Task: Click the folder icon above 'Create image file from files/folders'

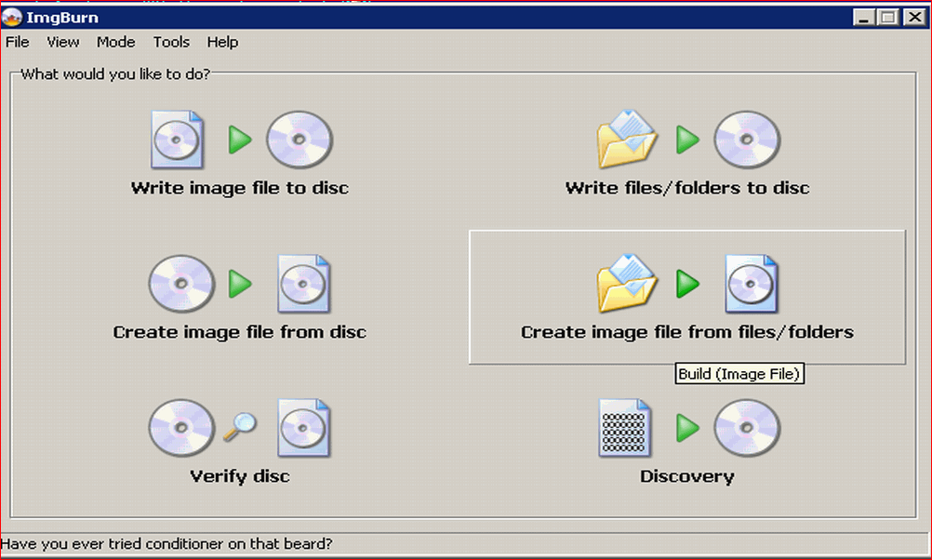Action: tap(626, 284)
